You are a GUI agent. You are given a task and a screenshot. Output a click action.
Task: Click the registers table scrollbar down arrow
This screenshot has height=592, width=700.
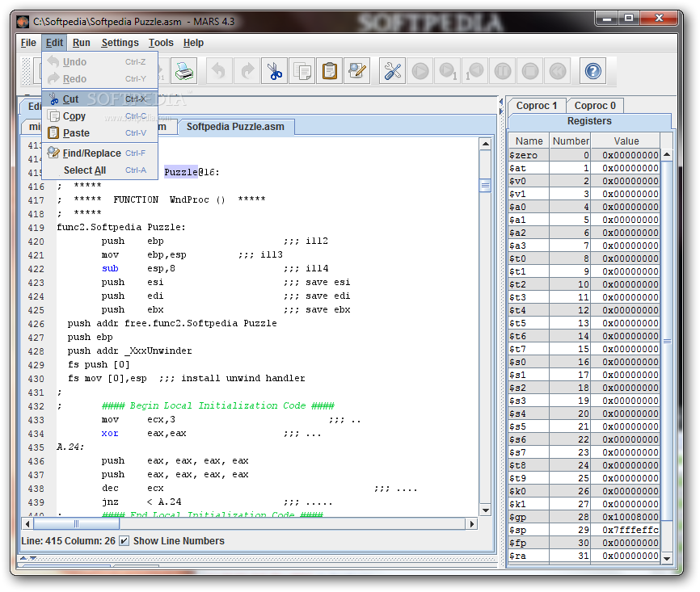pos(667,557)
